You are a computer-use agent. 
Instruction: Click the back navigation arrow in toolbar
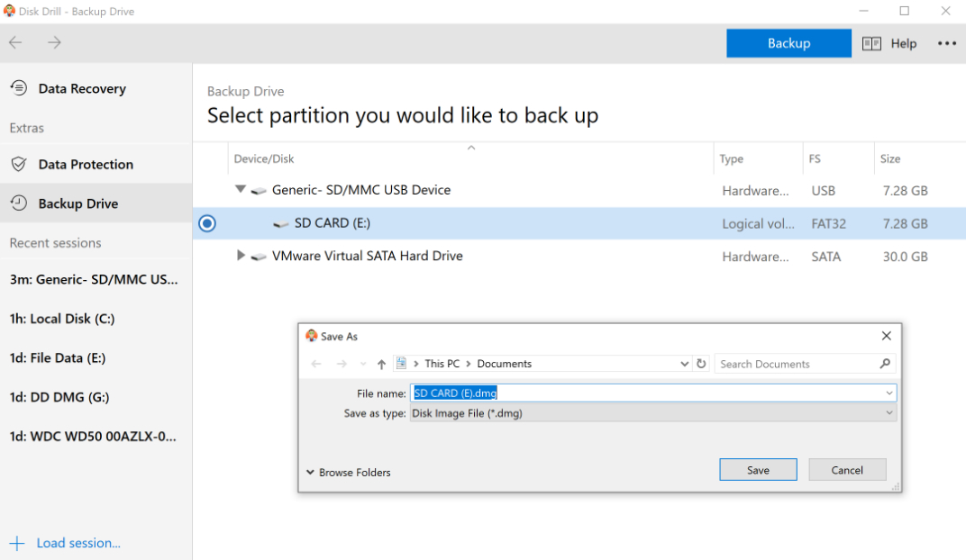pos(15,43)
